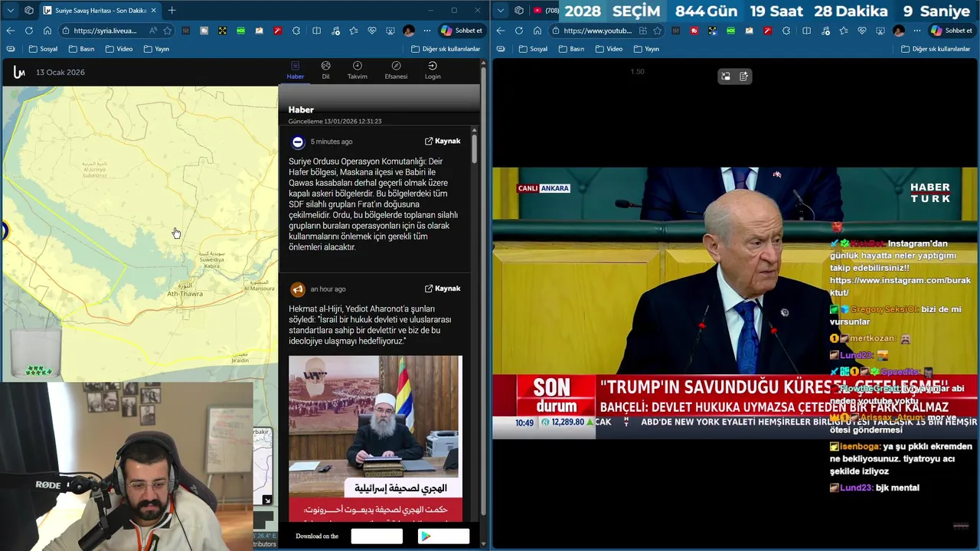The image size is (980, 551).
Task: Open the extensions puzzle icon in left browser
Action: 296,31
